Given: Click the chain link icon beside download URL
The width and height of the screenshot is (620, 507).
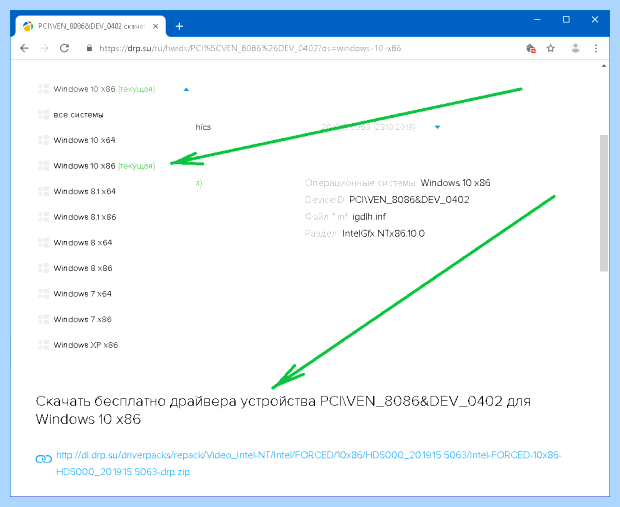Looking at the screenshot, I should coord(43,459).
